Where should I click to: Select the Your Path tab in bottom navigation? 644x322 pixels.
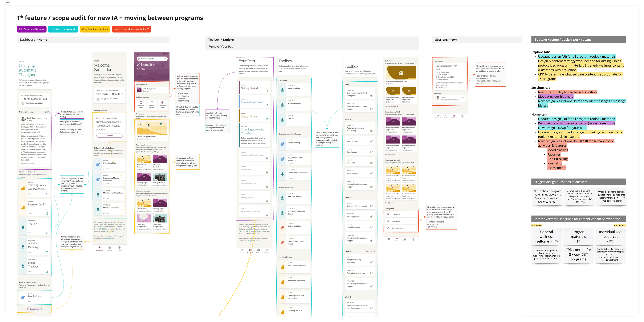(x=250, y=251)
